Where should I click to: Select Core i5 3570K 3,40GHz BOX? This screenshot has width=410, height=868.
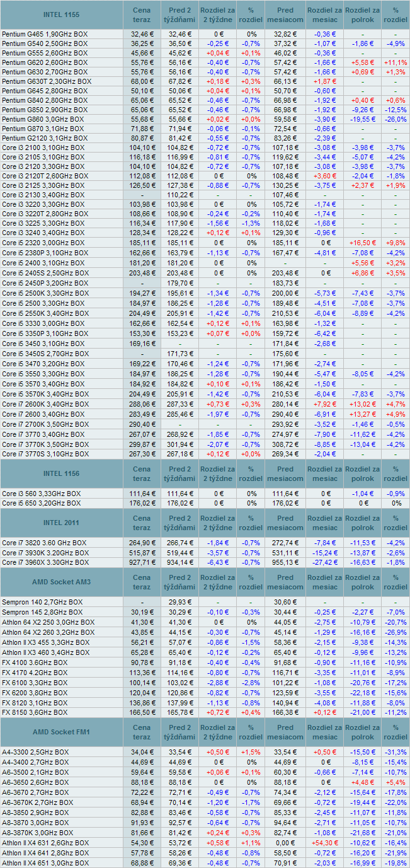pyautogui.click(x=45, y=394)
